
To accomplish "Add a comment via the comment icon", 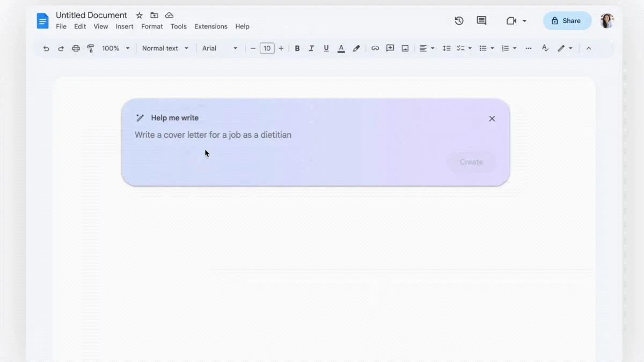I will coord(390,48).
